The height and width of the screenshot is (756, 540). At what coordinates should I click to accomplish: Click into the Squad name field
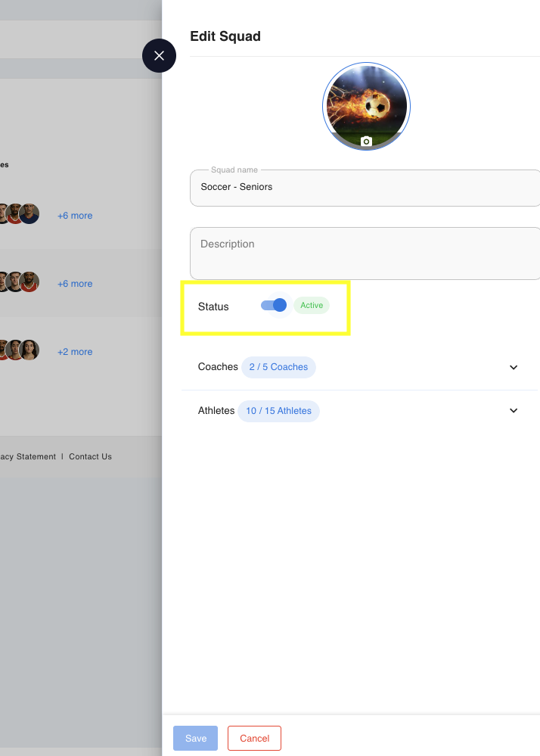[365, 188]
